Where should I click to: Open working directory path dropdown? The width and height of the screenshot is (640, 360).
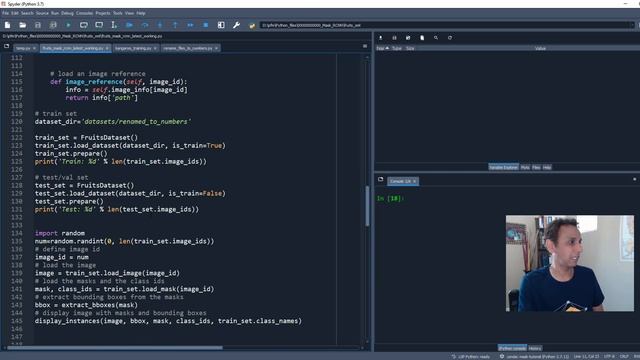tap(633, 25)
